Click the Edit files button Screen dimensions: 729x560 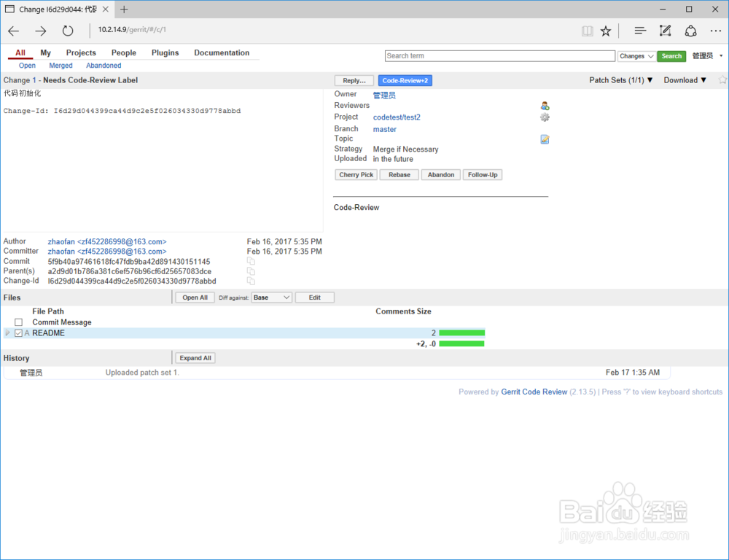(315, 297)
